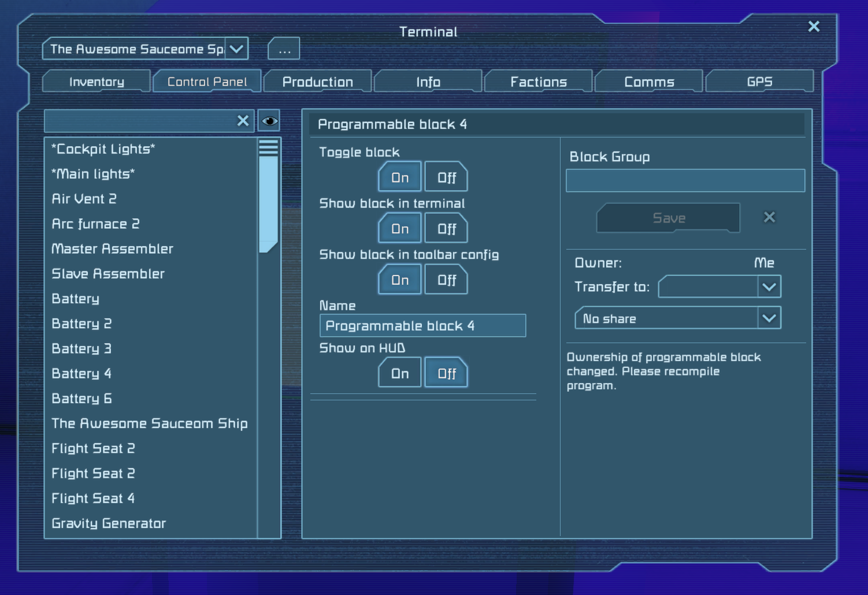The width and height of the screenshot is (868, 595).
Task: Toggle the visibility filter eye icon
Action: coord(268,120)
